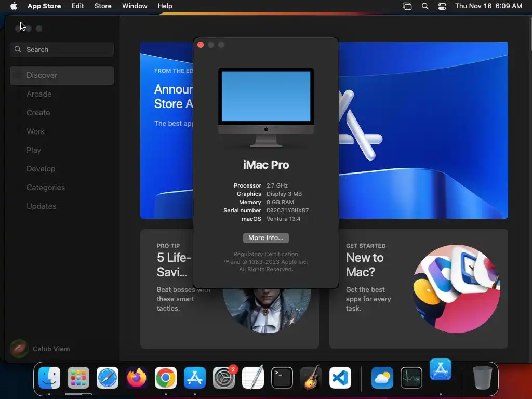
Task: Click serial number C02CJ1Y8HX87
Action: click(287, 210)
